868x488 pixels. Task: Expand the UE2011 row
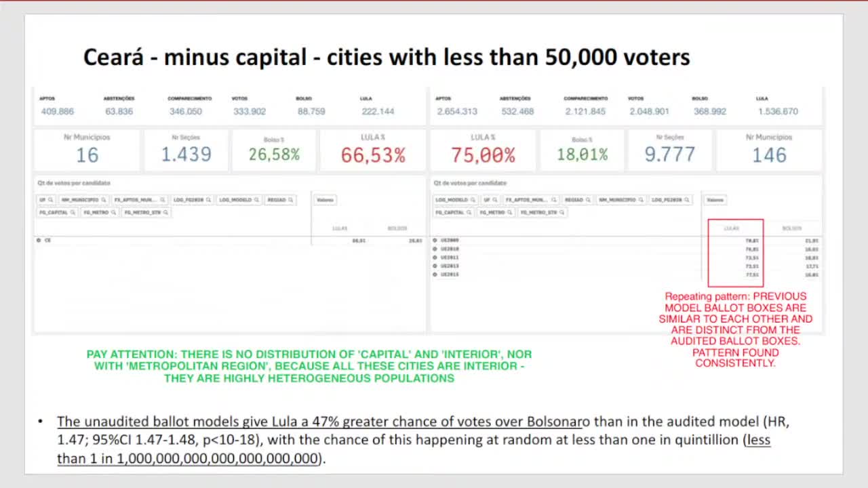(x=435, y=258)
